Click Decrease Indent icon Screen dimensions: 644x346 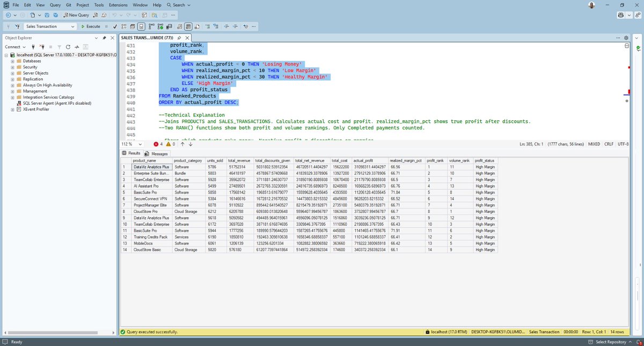tap(227, 26)
